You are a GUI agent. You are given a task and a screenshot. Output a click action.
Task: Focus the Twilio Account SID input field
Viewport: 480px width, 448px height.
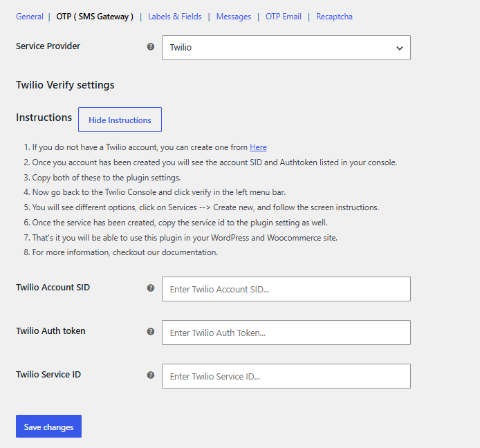pyautogui.click(x=286, y=289)
